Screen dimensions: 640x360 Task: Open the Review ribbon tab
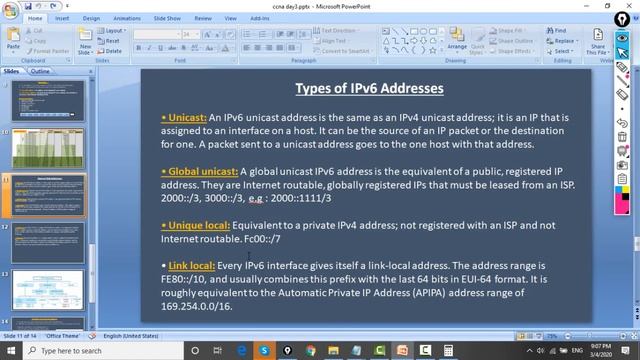tap(203, 18)
